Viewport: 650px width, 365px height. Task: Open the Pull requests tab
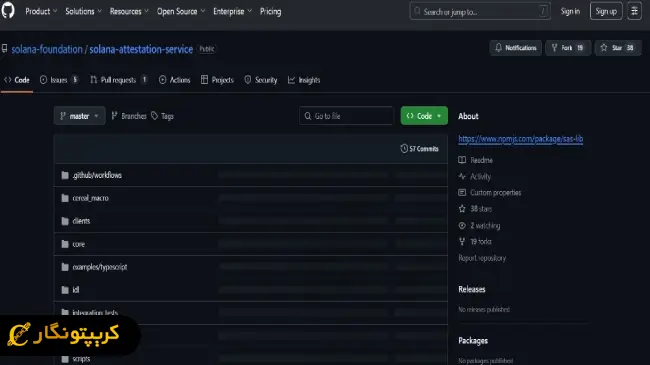(x=119, y=80)
